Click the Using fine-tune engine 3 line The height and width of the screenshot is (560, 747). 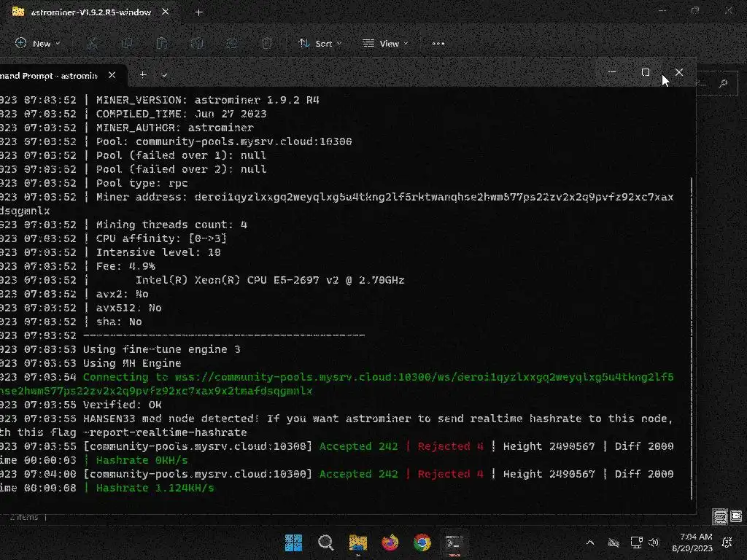[x=161, y=349]
